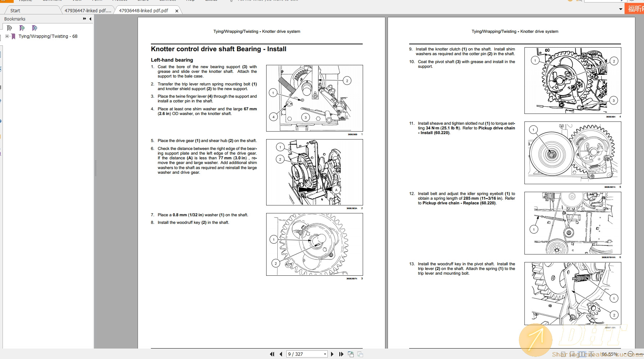
Task: Enable facing two-page view mode
Action: click(582, 354)
